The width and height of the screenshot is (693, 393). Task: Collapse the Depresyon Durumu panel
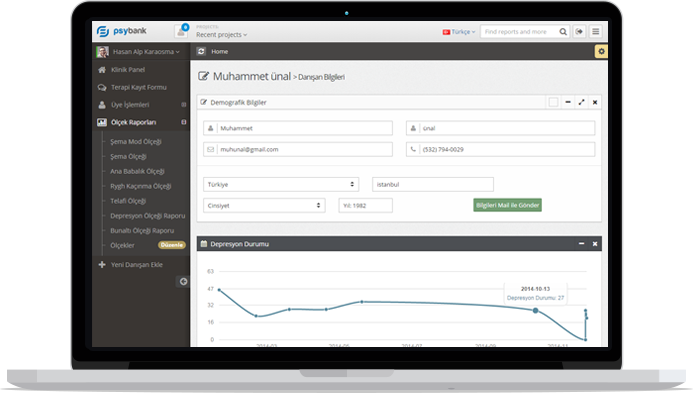[581, 244]
